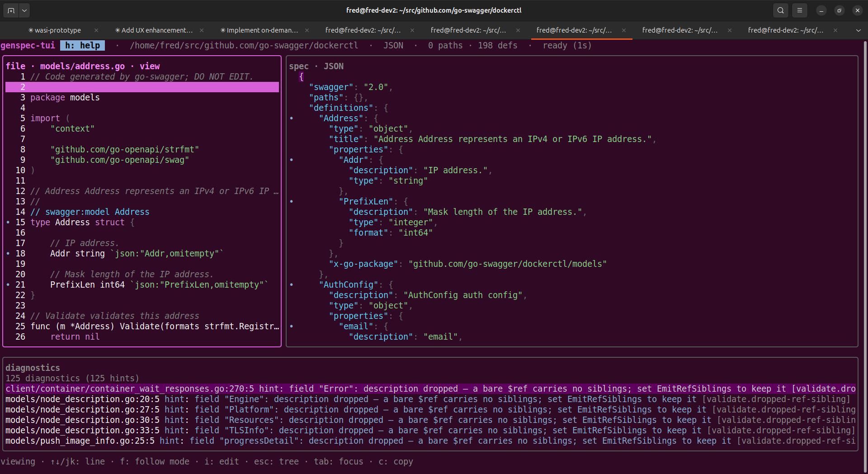Viewport: 868px width, 474px height.
Task: Click marker beside "Addr" property in spec
Action: point(292,160)
